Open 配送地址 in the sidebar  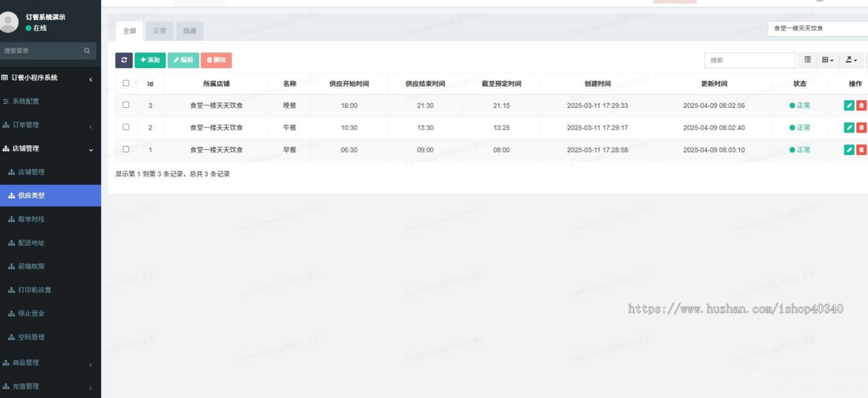(x=51, y=243)
